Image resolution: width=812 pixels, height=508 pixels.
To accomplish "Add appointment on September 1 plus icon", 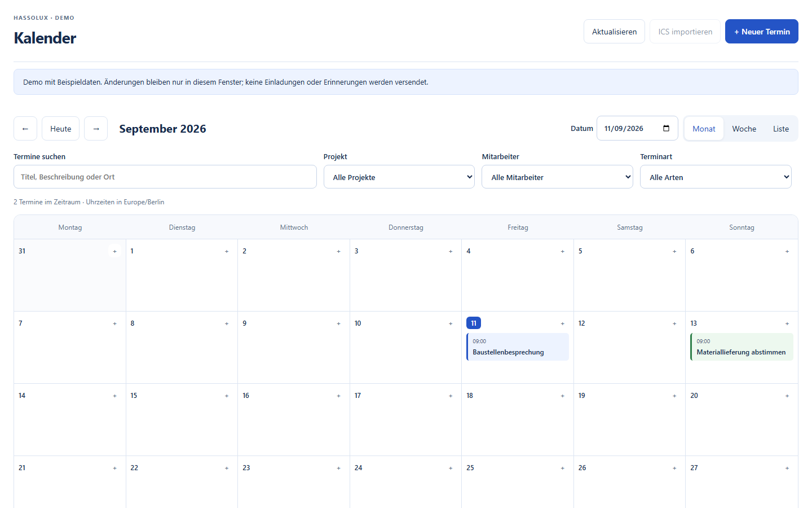I will pos(227,251).
